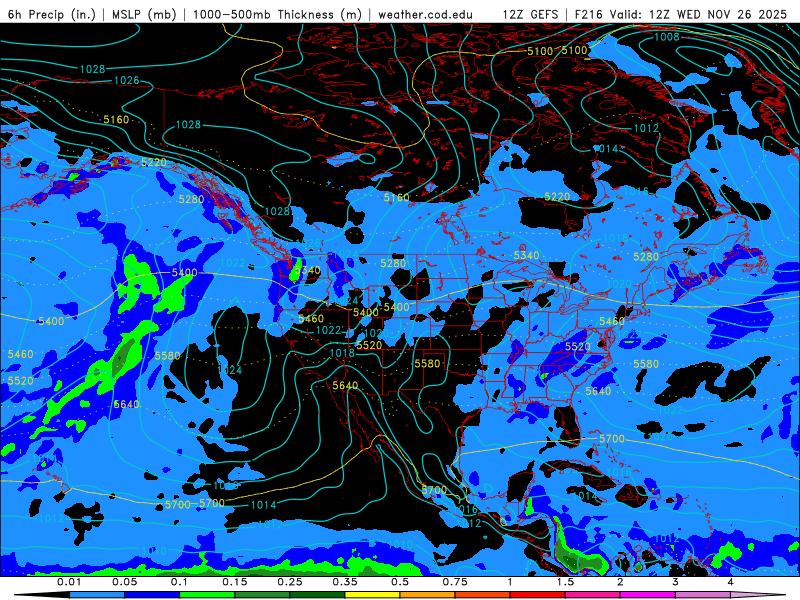
Task: Select the light blue 0.01-0.05 legend swatch
Action: click(x=97, y=595)
